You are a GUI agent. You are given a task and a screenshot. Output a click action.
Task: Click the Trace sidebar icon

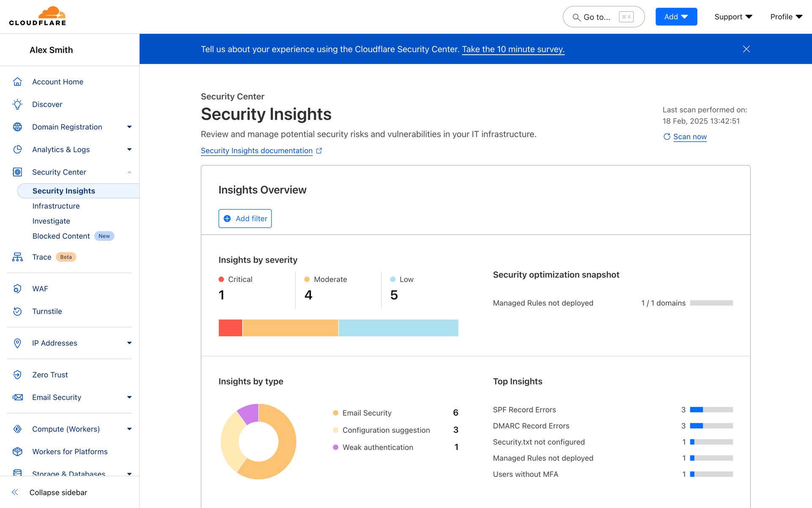coord(17,257)
